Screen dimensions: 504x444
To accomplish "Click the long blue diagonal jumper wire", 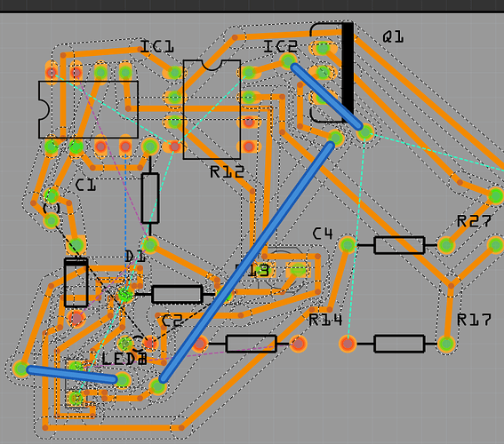I will tap(247, 263).
